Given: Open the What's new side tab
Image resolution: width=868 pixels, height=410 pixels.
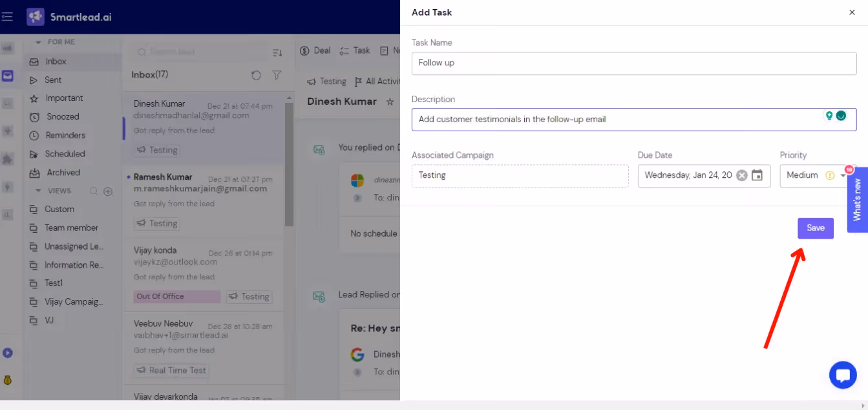Looking at the screenshot, I should tap(857, 200).
